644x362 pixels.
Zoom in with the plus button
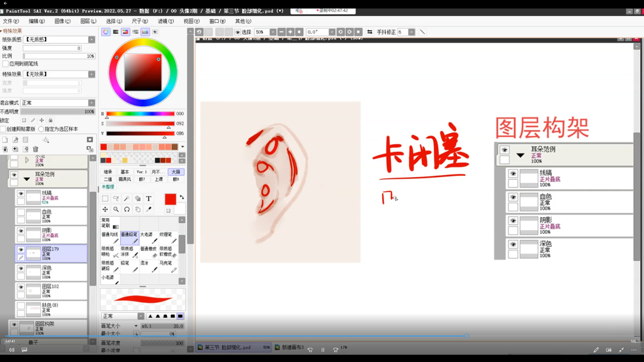coord(290,31)
